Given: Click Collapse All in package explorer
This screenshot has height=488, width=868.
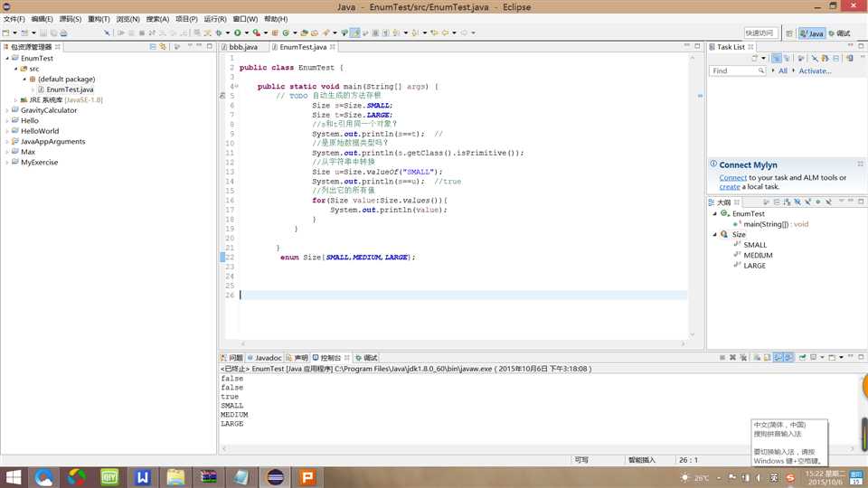Looking at the screenshot, I should click(x=153, y=47).
